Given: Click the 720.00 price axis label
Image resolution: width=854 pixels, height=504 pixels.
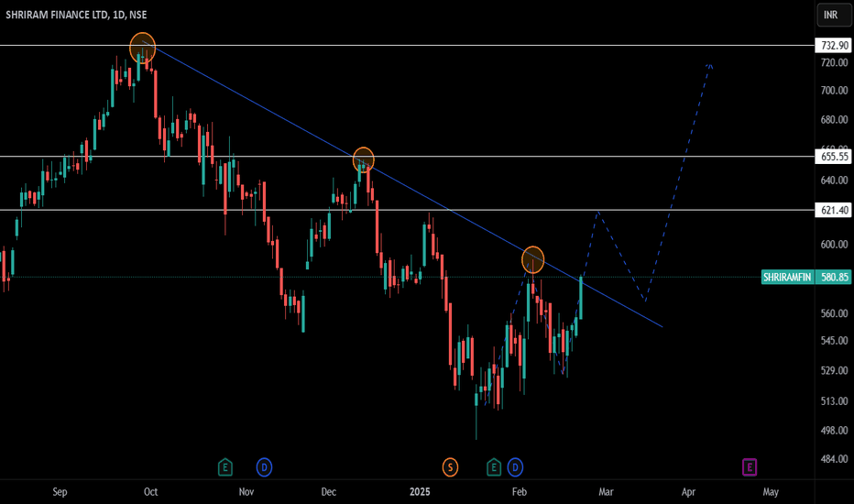Looking at the screenshot, I should tap(835, 63).
